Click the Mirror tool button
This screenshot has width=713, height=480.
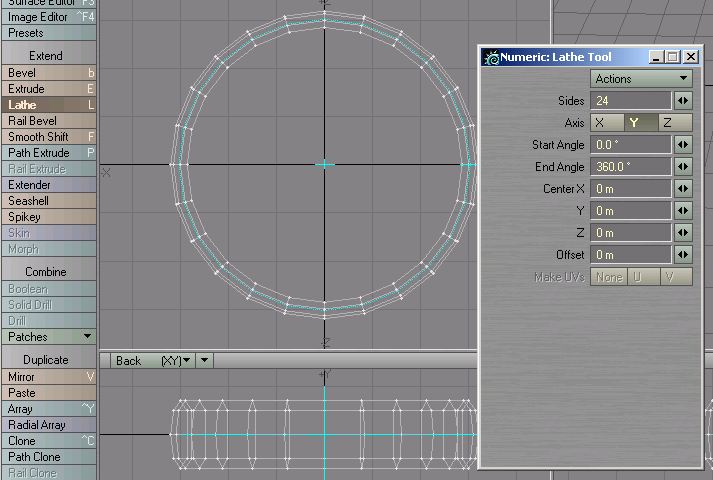[x=49, y=377]
